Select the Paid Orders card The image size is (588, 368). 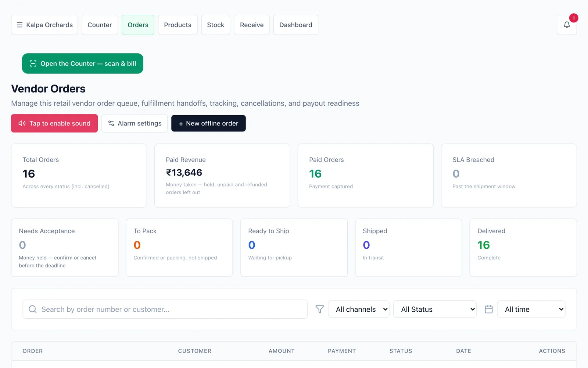point(366,176)
